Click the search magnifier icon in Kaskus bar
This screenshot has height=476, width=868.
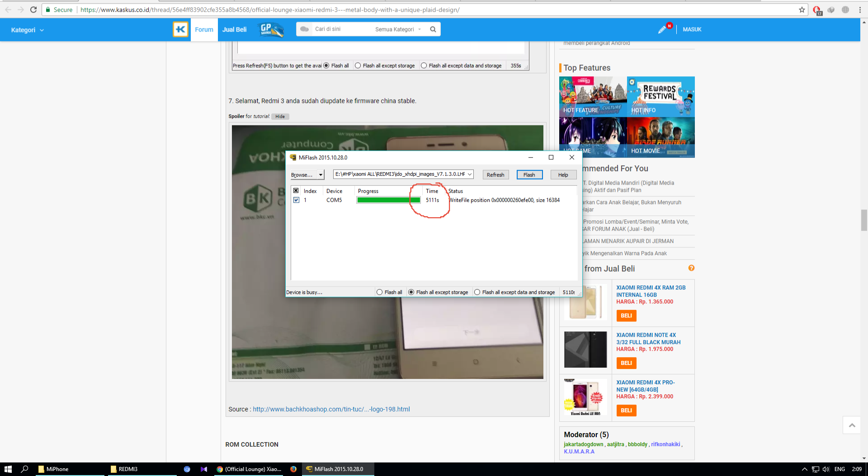coord(433,29)
